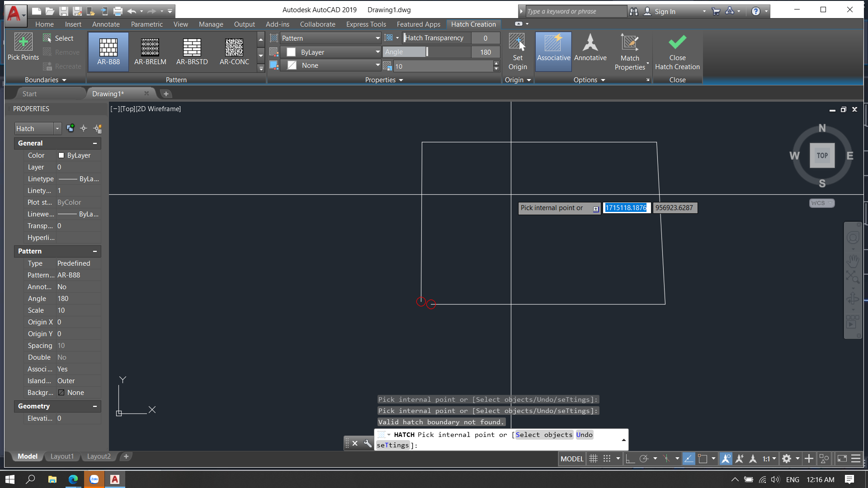Click the Select Objects icon in Properties
This screenshot has height=488, width=868.
pyautogui.click(x=84, y=128)
